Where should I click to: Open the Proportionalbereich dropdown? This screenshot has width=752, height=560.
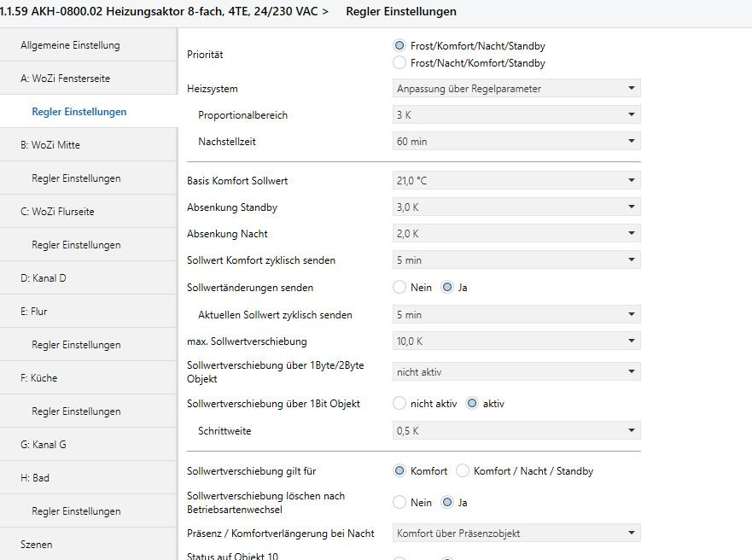click(516, 114)
